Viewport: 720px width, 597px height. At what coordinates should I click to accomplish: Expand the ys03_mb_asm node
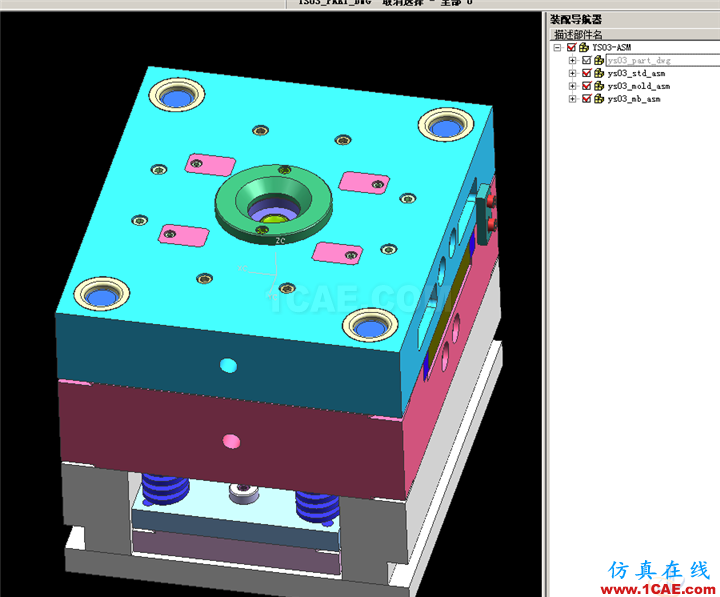572,99
